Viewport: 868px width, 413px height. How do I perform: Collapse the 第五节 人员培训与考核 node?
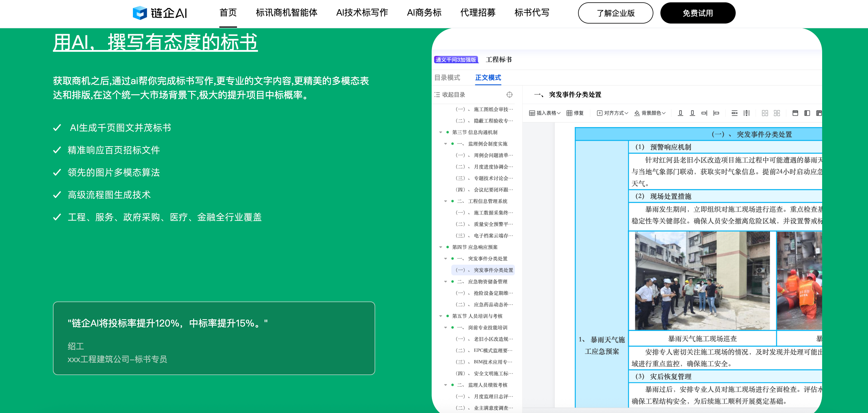point(441,316)
